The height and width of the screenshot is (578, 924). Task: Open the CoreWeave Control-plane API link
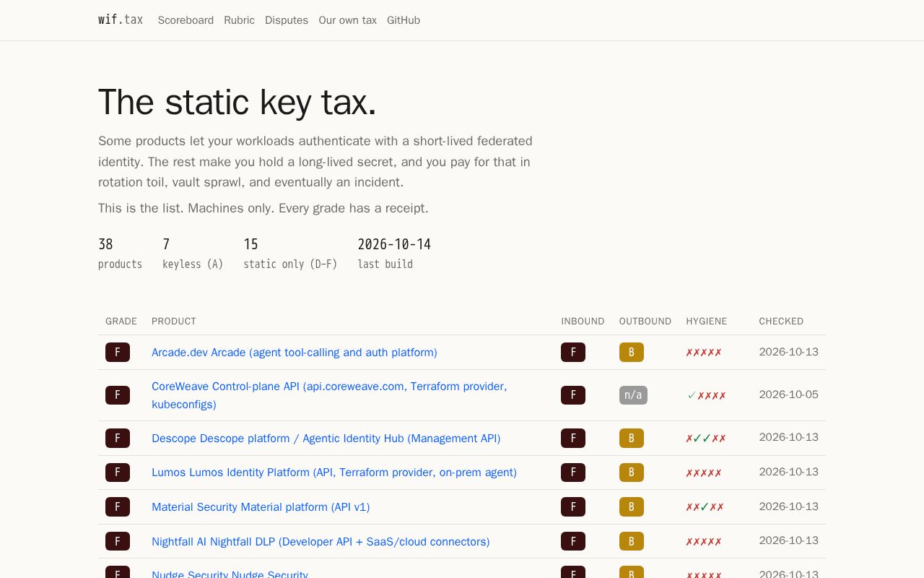click(x=329, y=395)
